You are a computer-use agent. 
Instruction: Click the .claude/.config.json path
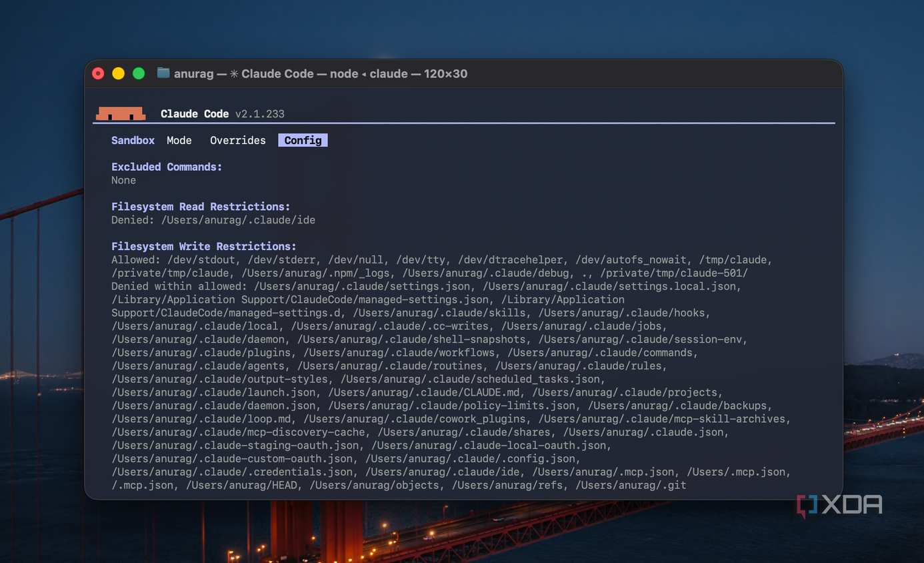(471, 459)
